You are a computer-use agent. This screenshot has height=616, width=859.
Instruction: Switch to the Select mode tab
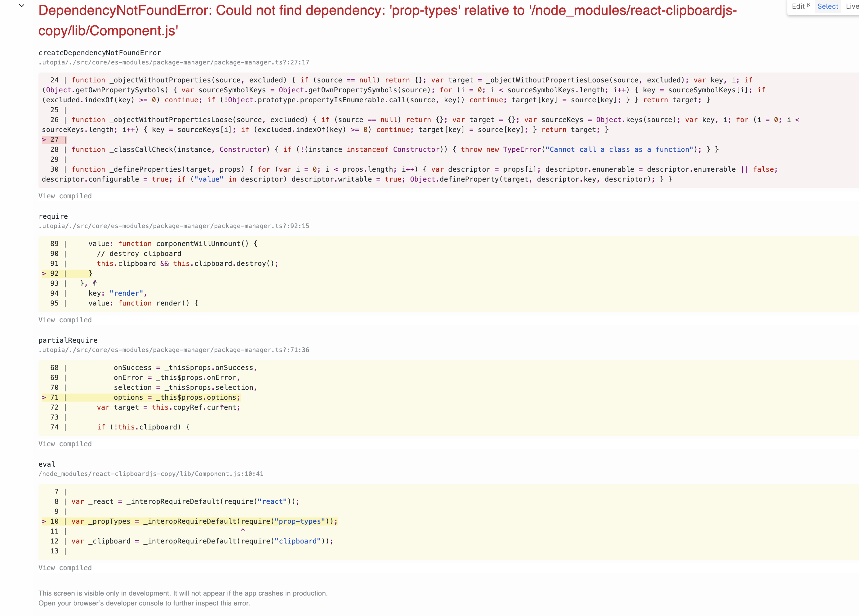[828, 6]
